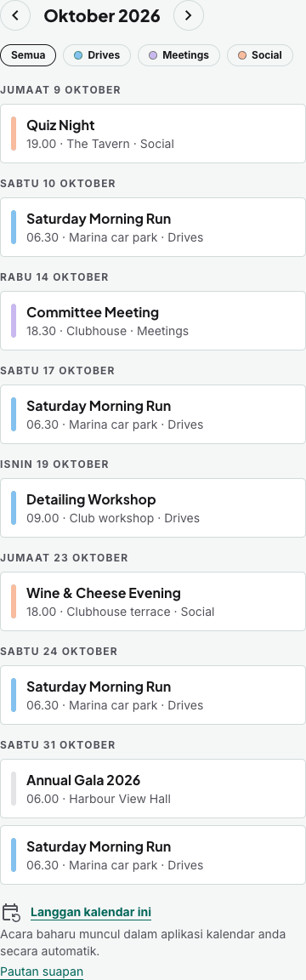Open the Quiz Night event
306x980 pixels.
point(153,134)
